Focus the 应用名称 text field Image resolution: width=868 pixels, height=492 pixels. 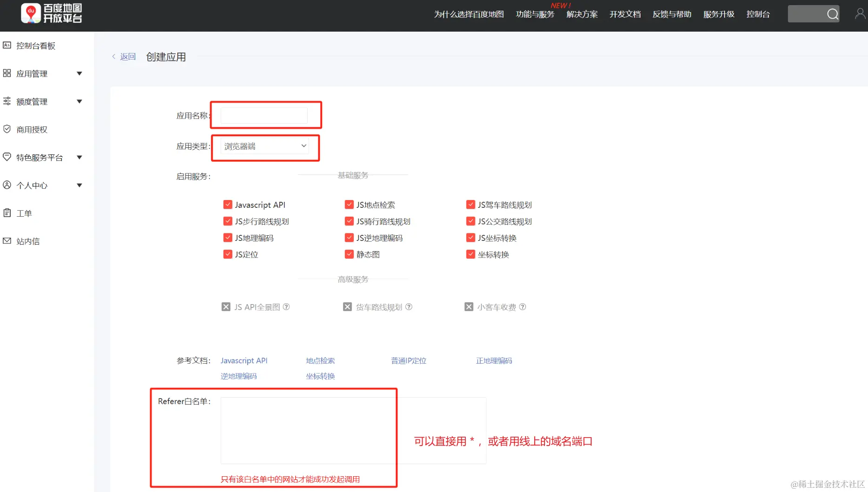(264, 115)
